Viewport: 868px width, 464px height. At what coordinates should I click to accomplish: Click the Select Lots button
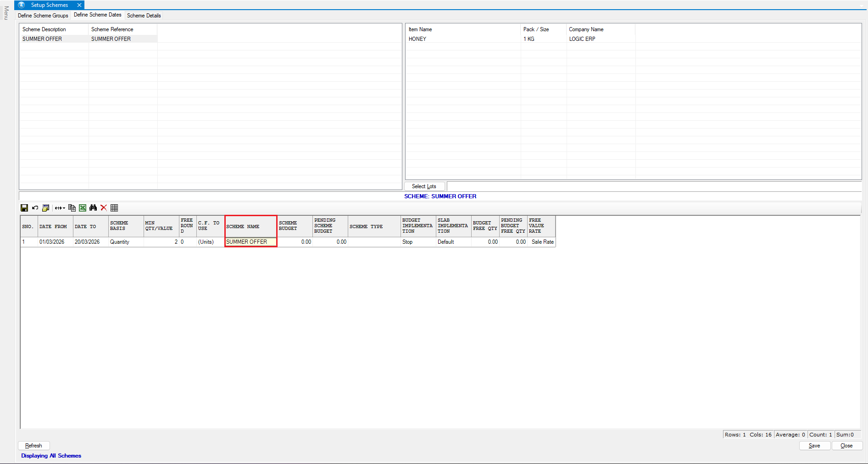424,186
